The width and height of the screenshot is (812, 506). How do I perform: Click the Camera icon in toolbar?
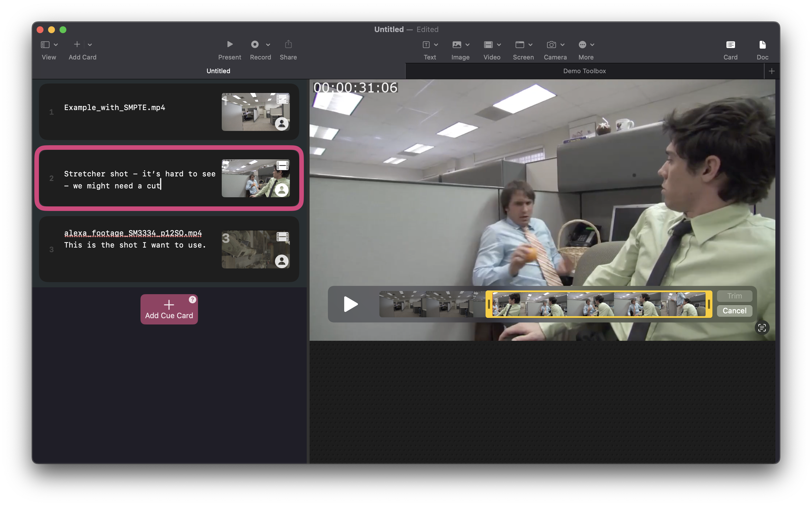pyautogui.click(x=551, y=45)
